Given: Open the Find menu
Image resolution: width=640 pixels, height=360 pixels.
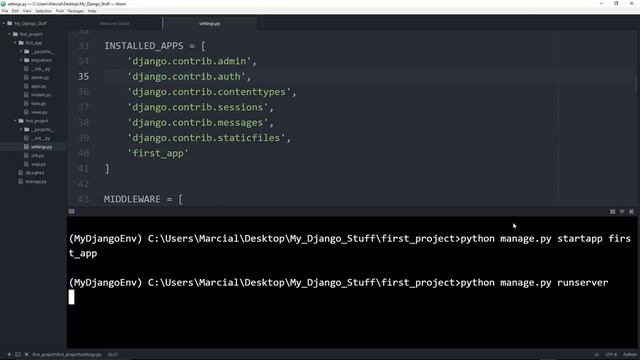Looking at the screenshot, I should tap(60, 11).
